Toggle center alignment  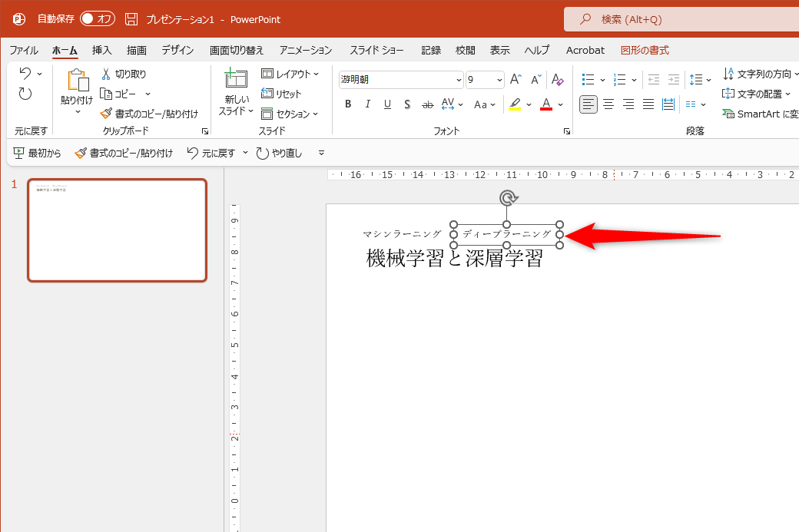pyautogui.click(x=608, y=104)
